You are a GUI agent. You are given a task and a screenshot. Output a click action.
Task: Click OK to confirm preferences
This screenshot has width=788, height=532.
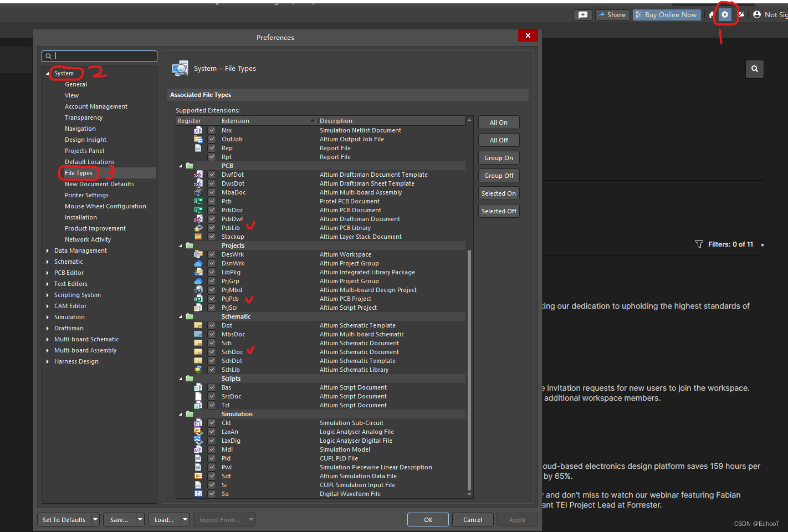click(x=428, y=520)
